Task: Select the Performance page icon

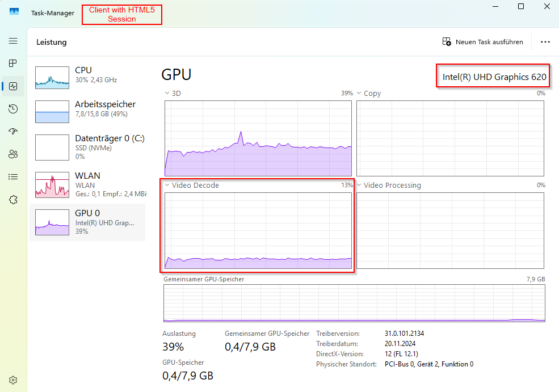Action: [x=13, y=86]
